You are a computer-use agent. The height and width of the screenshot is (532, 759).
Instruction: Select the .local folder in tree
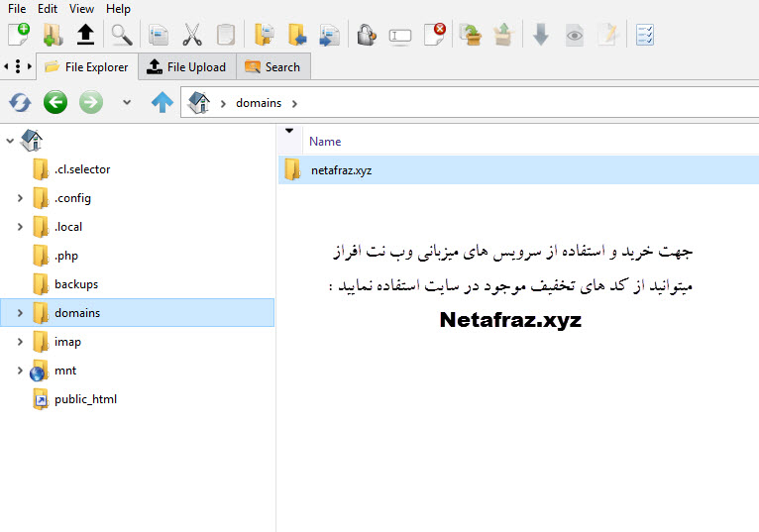click(68, 227)
